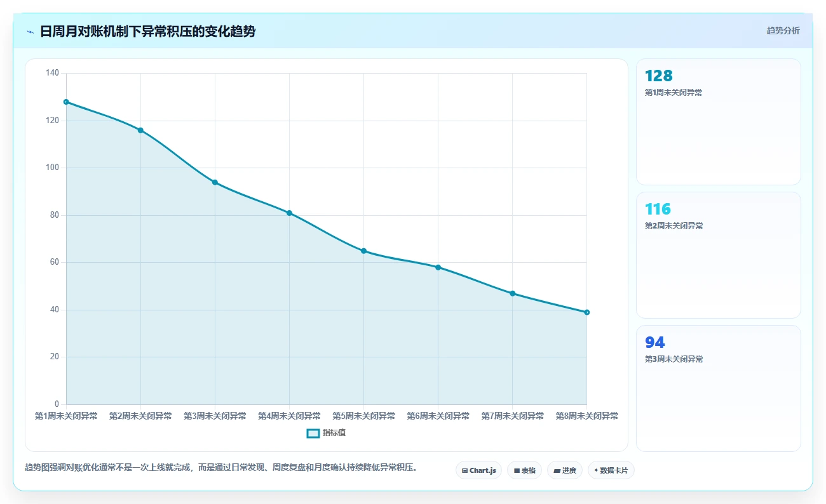826x504 pixels.
Task: Open the 128 第1周未关闭异常 card
Action: (718, 122)
